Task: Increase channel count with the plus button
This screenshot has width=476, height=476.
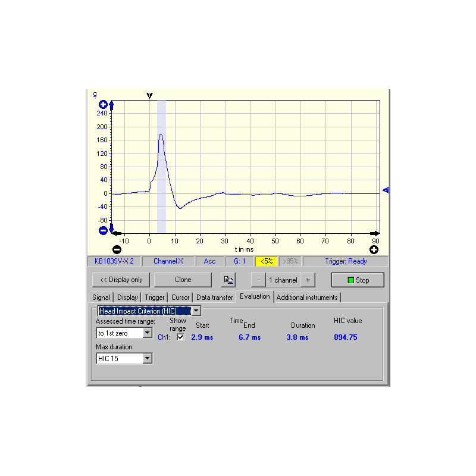Action: click(308, 280)
